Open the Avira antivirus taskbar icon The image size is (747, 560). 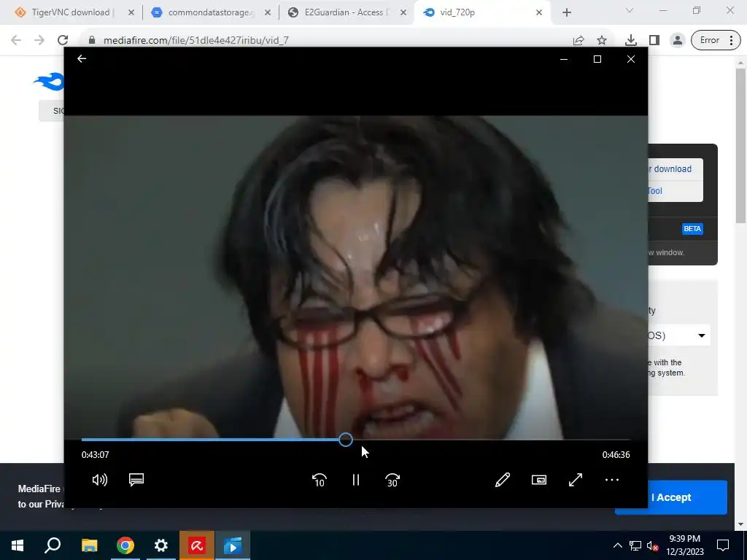click(x=197, y=545)
